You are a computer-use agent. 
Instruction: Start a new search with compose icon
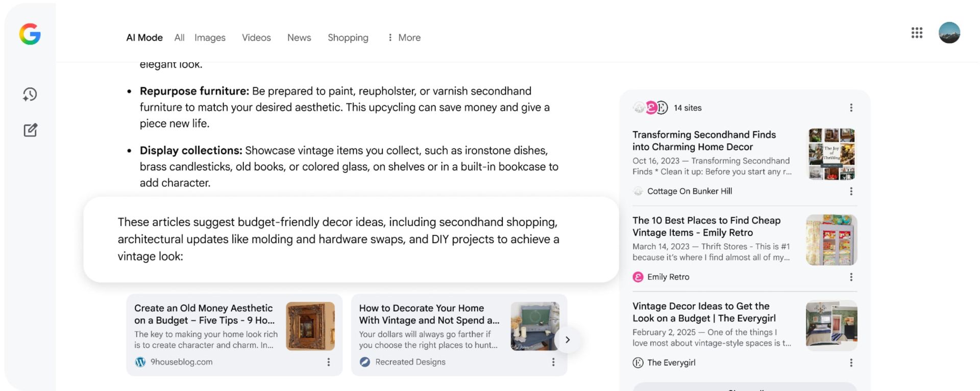pos(30,130)
